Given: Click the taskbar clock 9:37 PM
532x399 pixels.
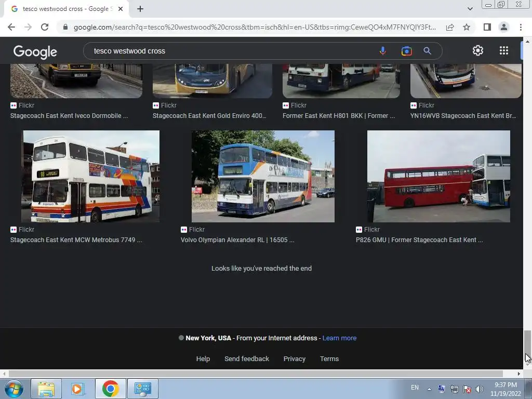Looking at the screenshot, I should coord(506,385).
